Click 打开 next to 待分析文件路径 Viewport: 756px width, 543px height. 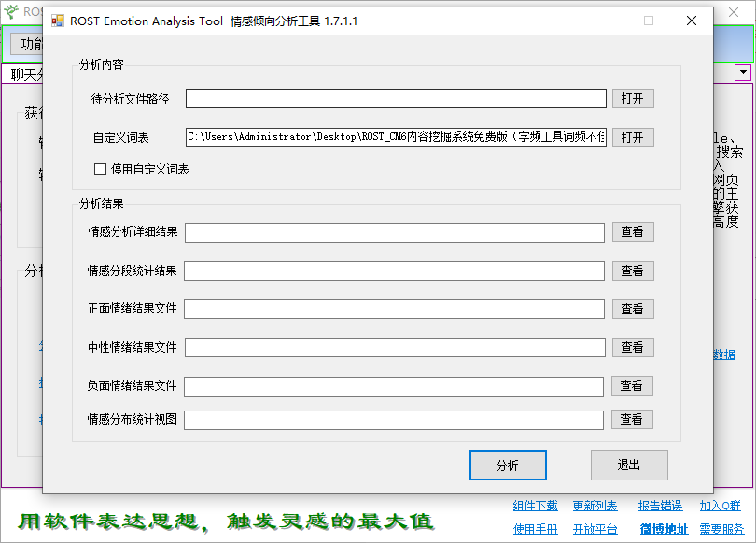[633, 98]
